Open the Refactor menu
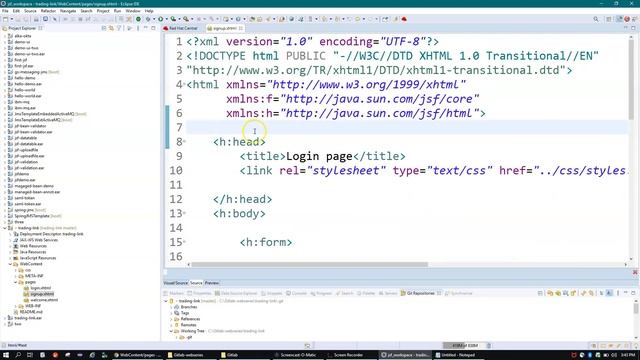Image resolution: width=640 pixels, height=360 pixels. 48,11
